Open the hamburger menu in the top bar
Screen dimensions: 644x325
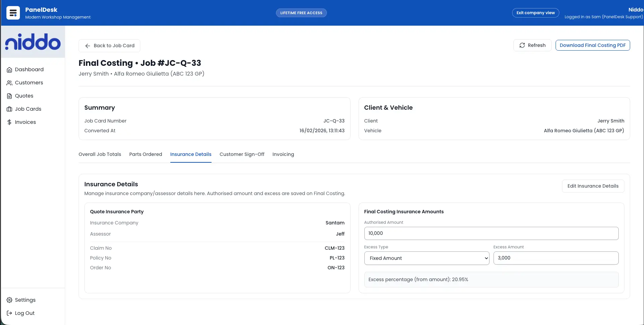13,12
